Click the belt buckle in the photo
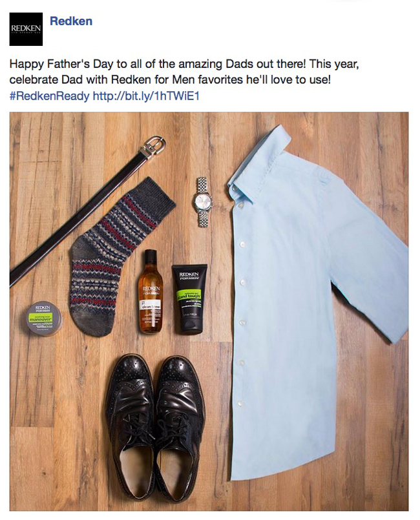The image size is (420, 520). pos(153,145)
